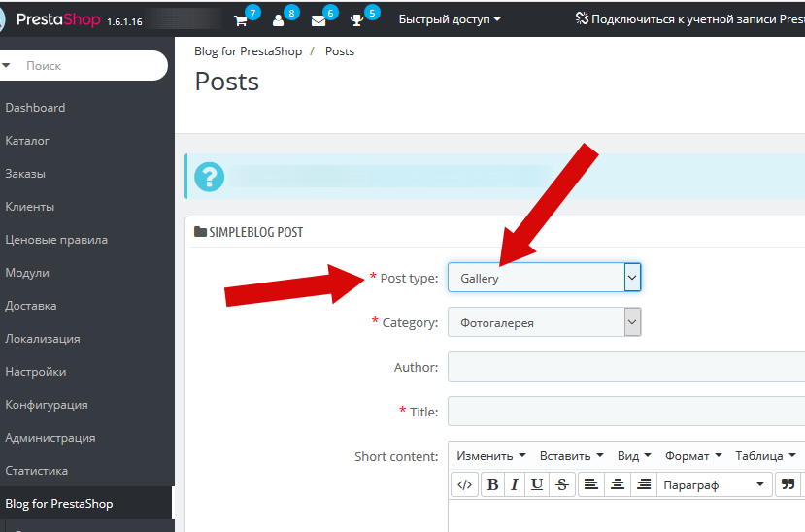Viewport: 805px width, 532px height.
Task: Open the Category dropdown showing Фотогалерея
Action: point(544,322)
